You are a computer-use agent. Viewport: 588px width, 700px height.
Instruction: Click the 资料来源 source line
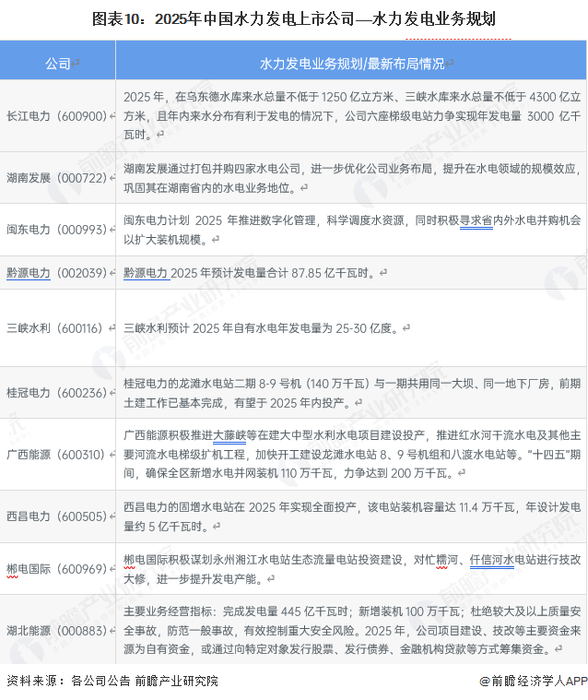click(x=112, y=681)
